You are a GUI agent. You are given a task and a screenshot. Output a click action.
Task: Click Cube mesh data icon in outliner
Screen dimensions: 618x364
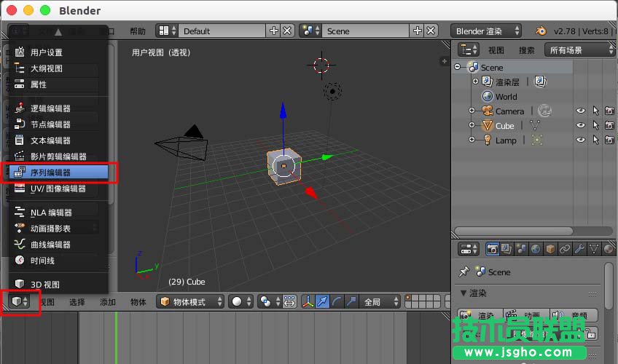pos(535,125)
